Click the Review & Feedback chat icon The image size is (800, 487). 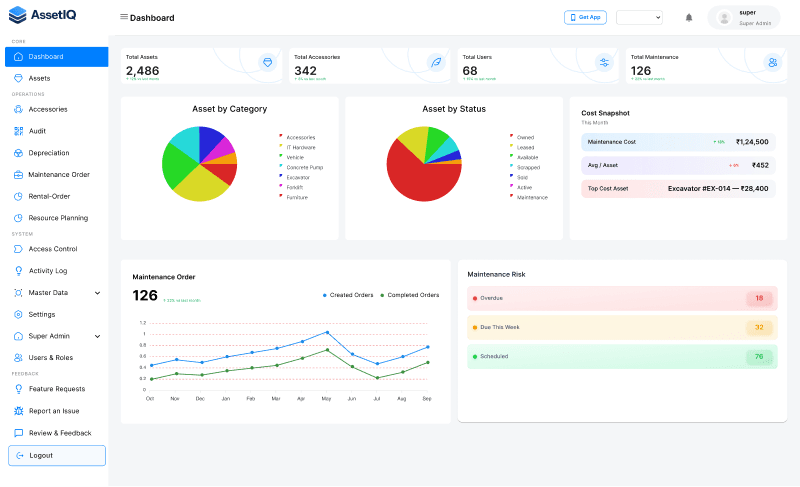(18, 433)
